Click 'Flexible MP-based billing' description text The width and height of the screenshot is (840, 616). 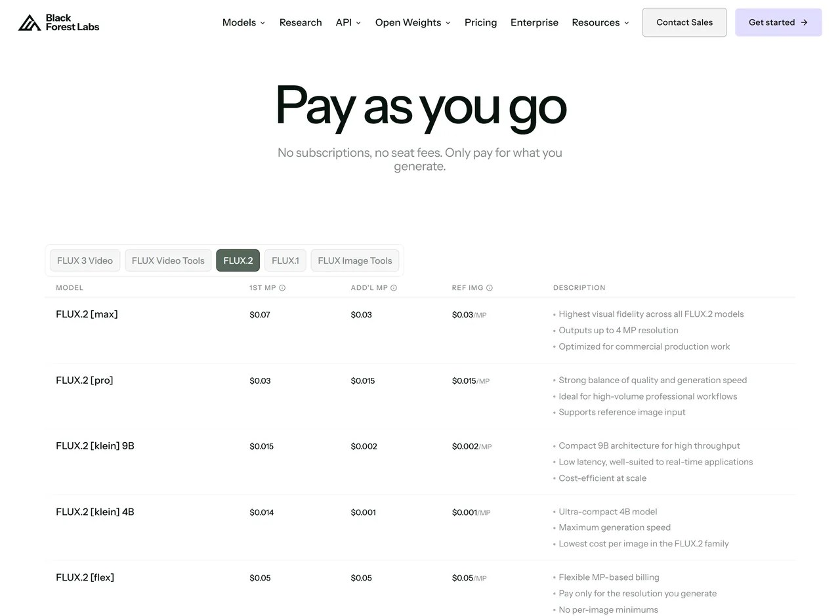[x=609, y=577]
